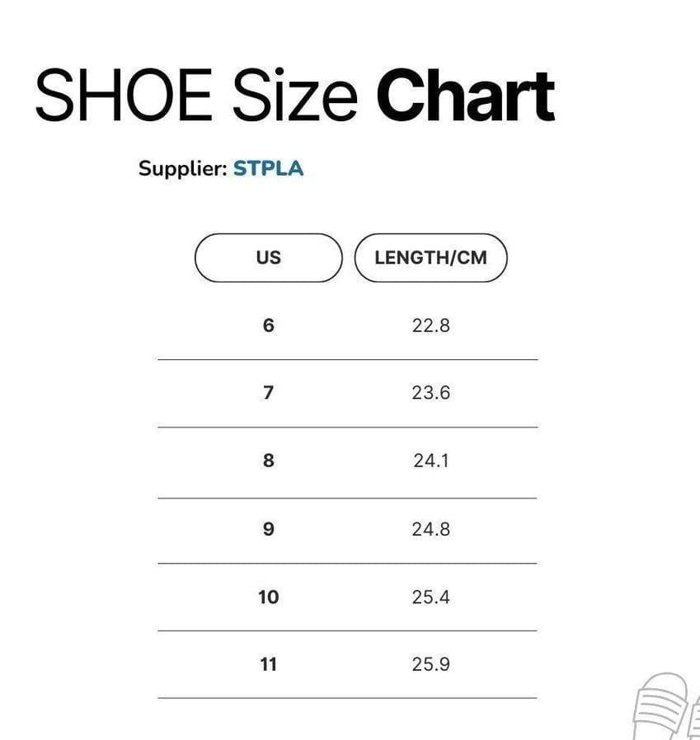Click the 22.8 length value
This screenshot has width=700, height=740.
[430, 326]
